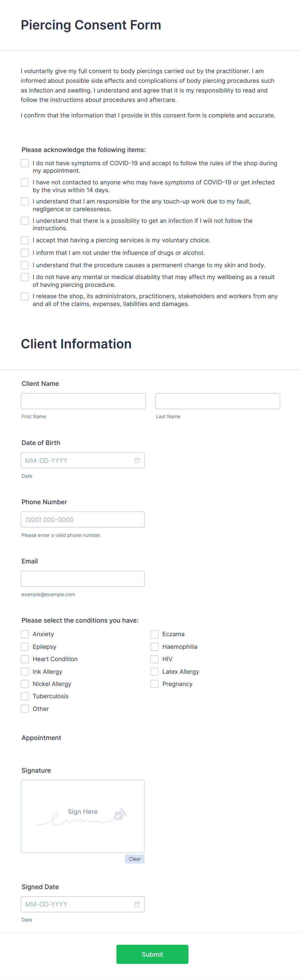
Task: Select the Tuberculosis condition
Action: 25,696
